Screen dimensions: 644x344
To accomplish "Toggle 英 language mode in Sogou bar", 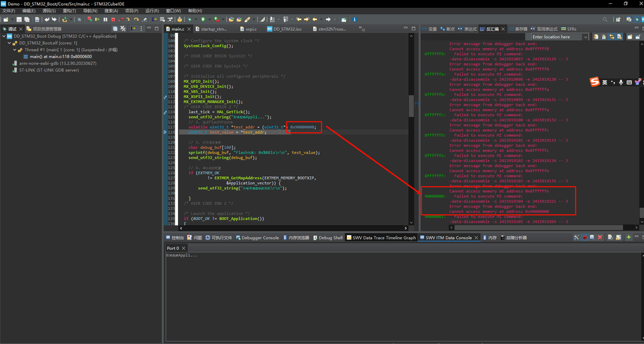I will click(605, 82).
